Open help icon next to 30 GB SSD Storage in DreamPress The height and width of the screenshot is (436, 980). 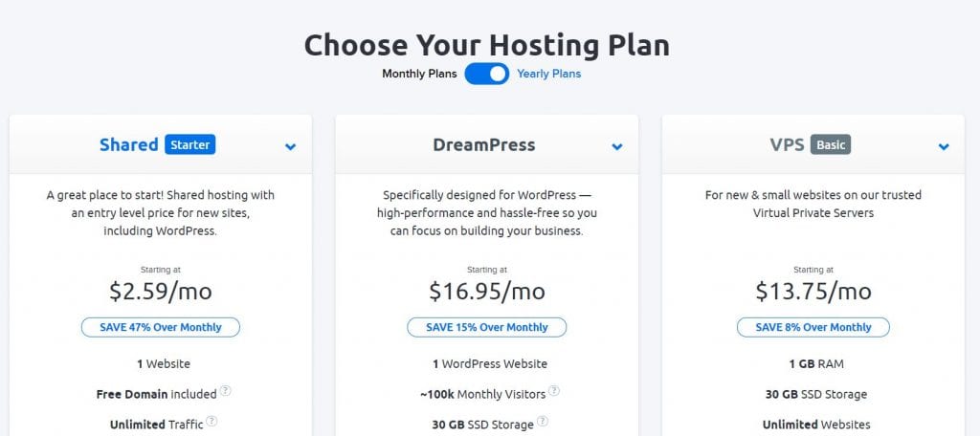click(543, 421)
